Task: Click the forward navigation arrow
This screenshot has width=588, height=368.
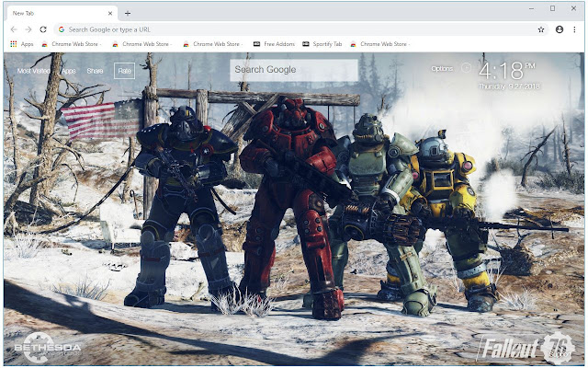Action: pyautogui.click(x=28, y=29)
